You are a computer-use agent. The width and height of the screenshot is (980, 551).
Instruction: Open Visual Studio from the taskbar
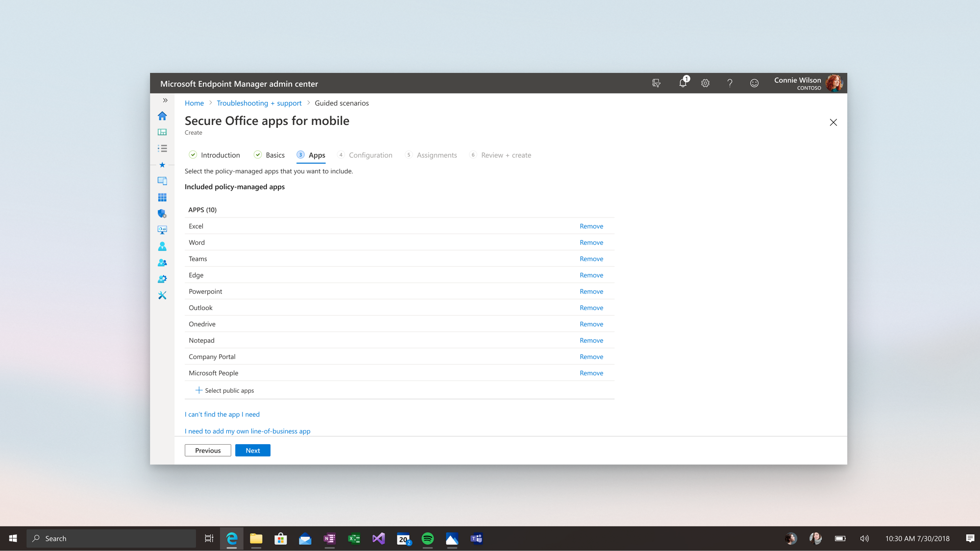pos(379,539)
